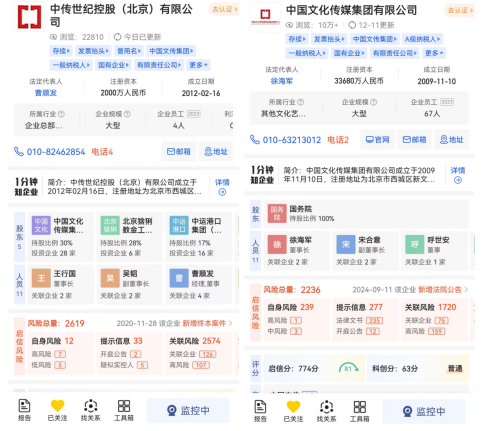Open 发票抬头 tag in left panel

[x=93, y=51]
